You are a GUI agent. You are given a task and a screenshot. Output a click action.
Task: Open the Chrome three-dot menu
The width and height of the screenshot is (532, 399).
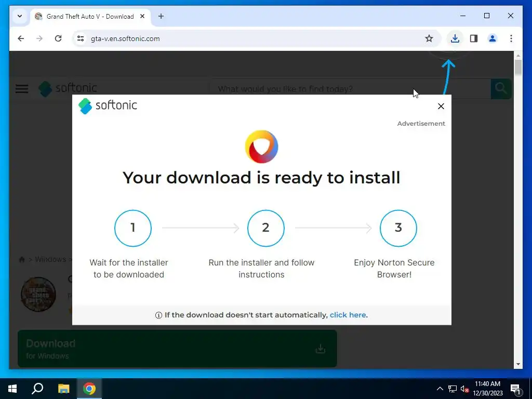point(511,38)
